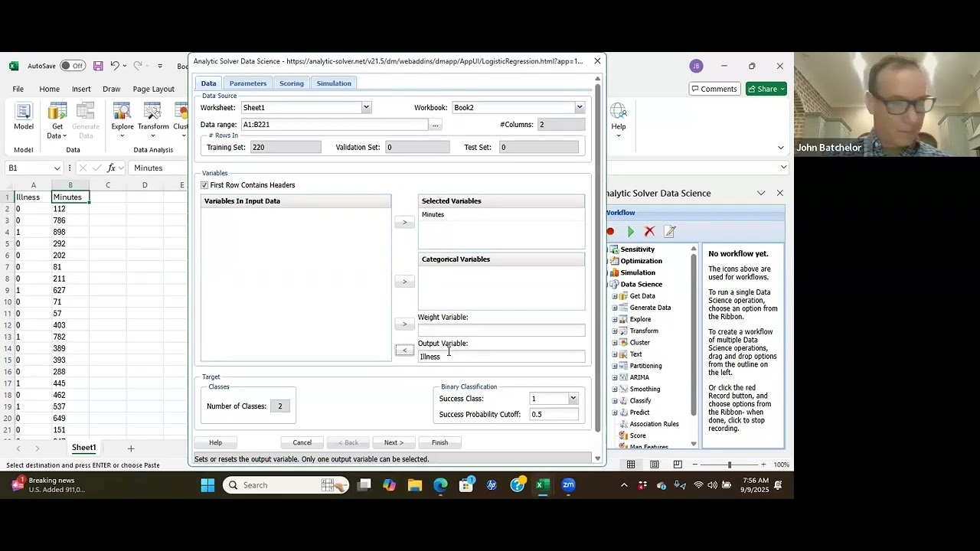Open the Workbook dropdown showing Book2
Screen dimensions: 980x551
click(580, 108)
